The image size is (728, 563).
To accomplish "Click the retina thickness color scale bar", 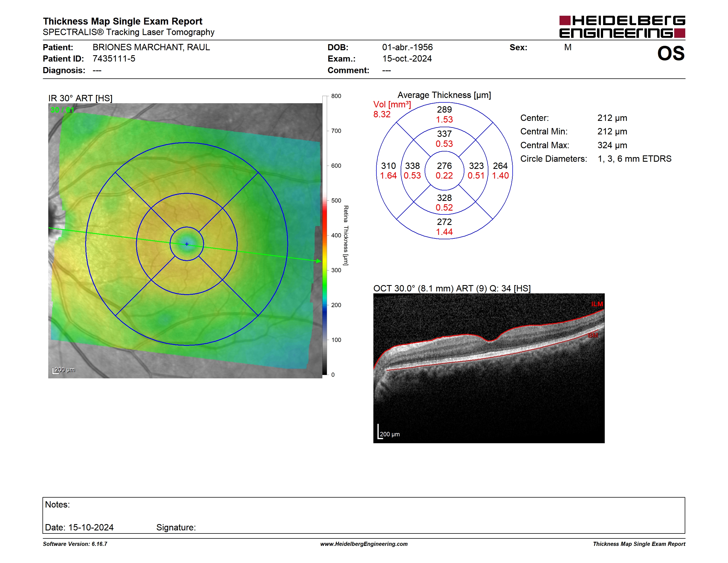I will point(325,235).
